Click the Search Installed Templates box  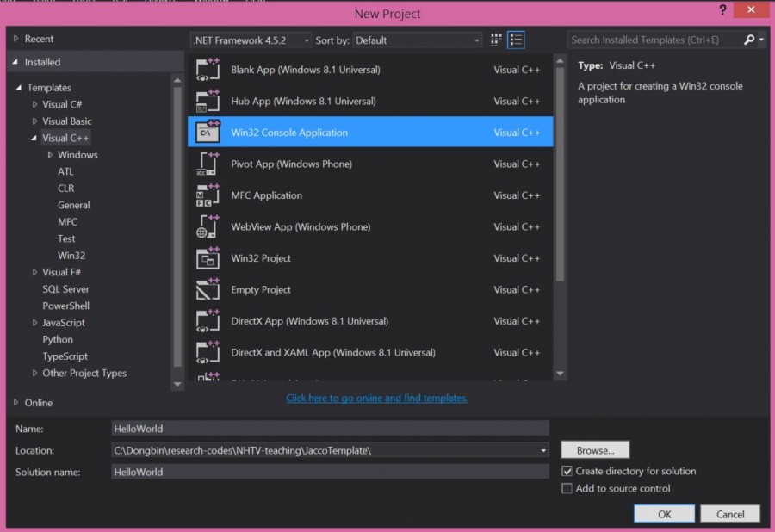coord(655,40)
